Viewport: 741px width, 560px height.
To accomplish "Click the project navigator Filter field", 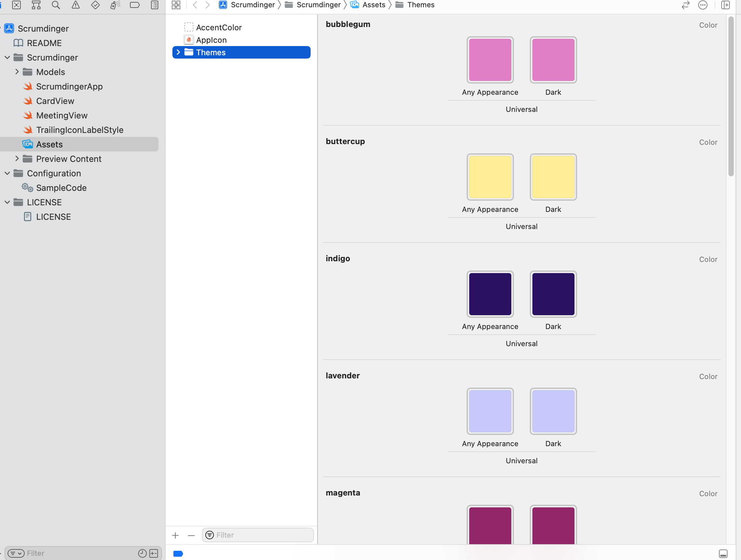I will pos(83,553).
